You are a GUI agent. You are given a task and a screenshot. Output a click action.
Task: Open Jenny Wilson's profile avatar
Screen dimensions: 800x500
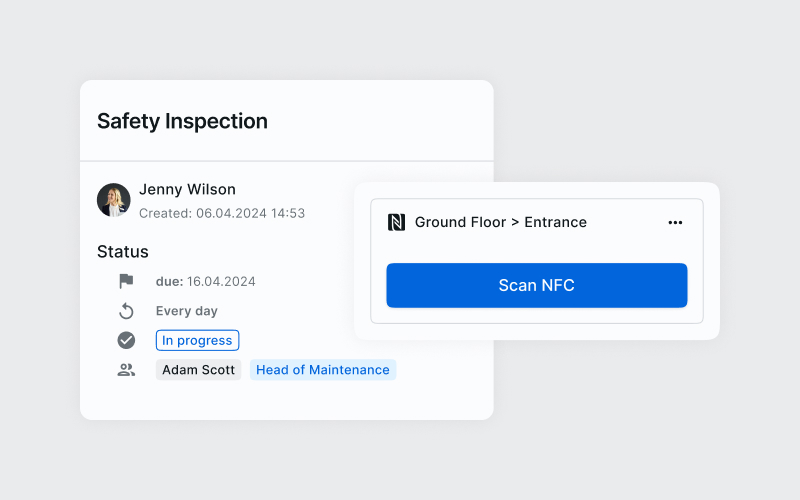[114, 200]
